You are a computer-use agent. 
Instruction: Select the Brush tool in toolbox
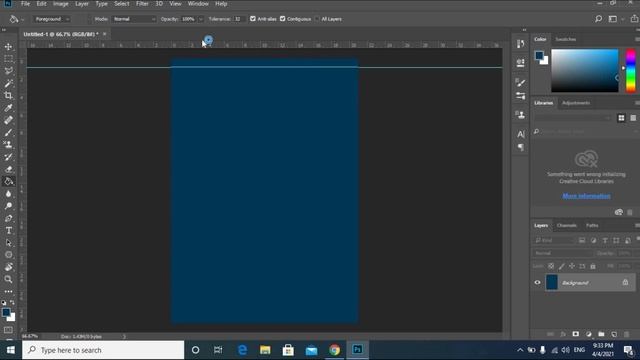[8, 132]
